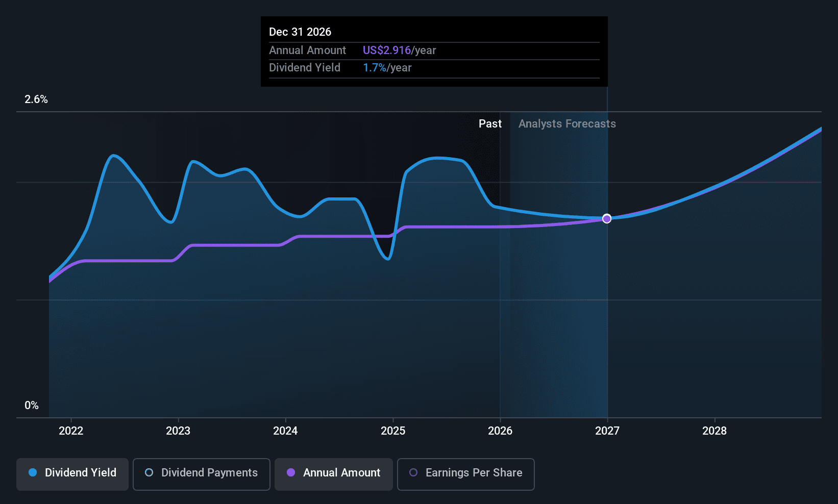
Task: Click the 2026 x-axis year label
Action: [x=500, y=431]
